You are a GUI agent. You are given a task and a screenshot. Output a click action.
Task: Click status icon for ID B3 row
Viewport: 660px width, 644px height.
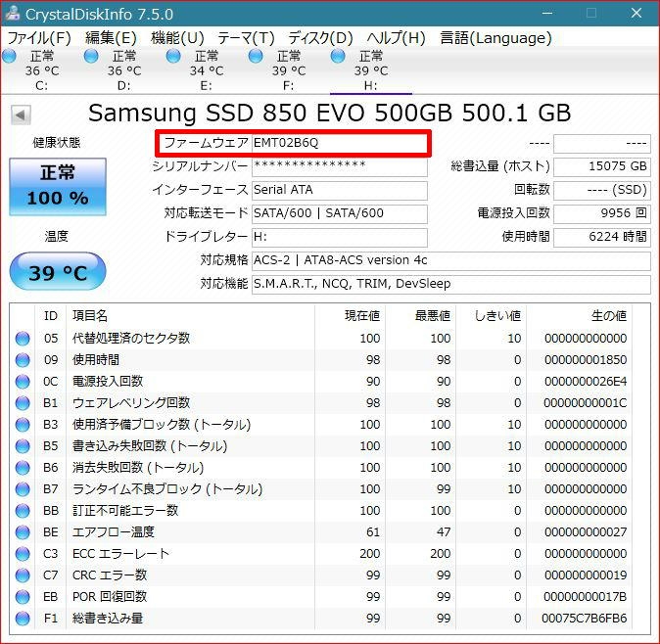[x=23, y=425]
